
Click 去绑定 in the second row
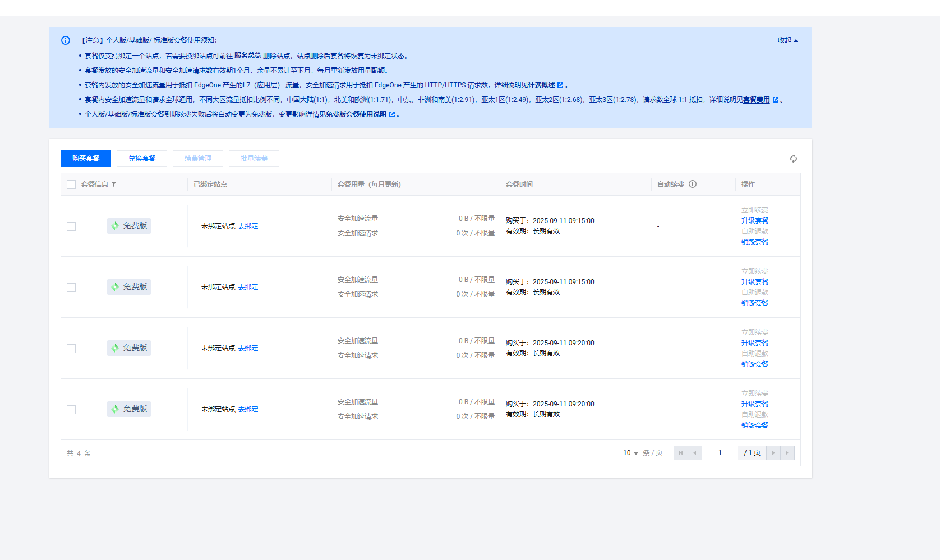(248, 287)
